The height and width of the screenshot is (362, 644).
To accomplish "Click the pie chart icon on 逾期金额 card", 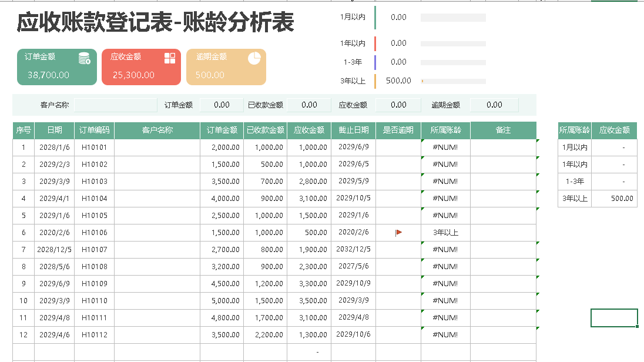I will click(254, 58).
